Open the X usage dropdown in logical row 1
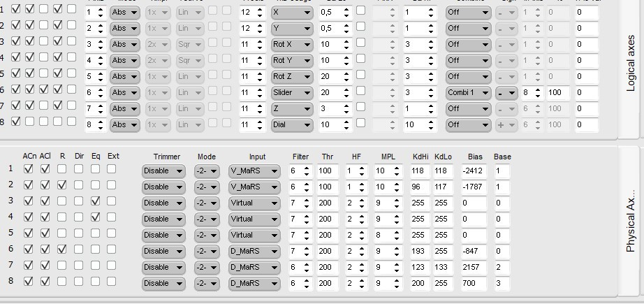The height and width of the screenshot is (304, 644). pyautogui.click(x=292, y=13)
